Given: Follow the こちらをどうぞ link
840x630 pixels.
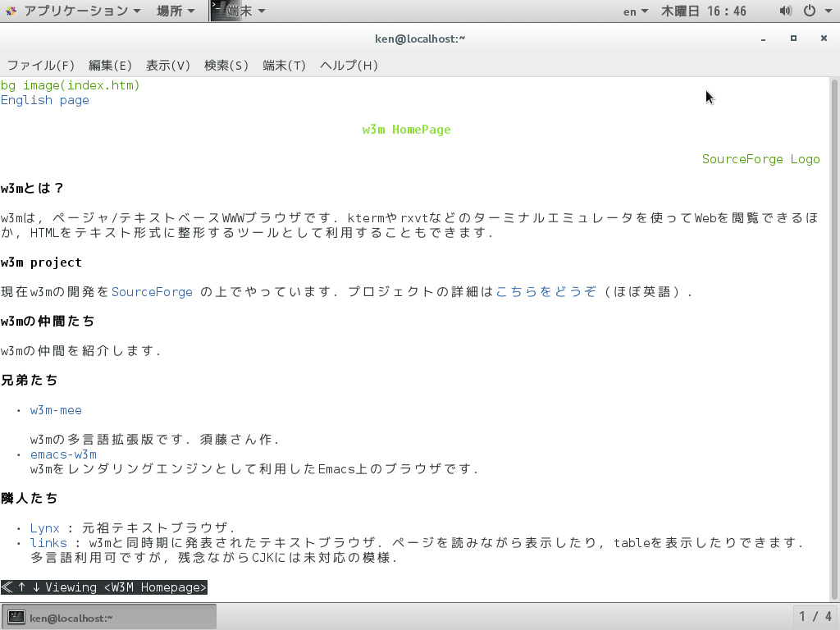Looking at the screenshot, I should point(546,292).
